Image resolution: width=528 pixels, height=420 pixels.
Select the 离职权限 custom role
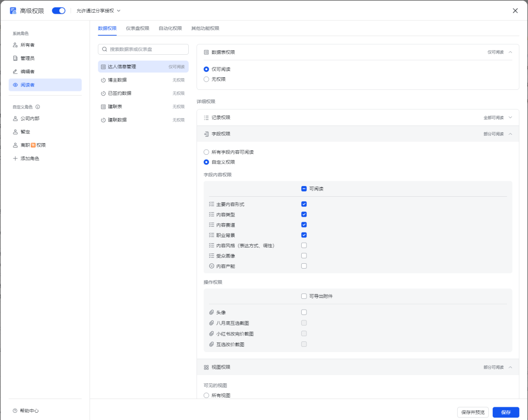click(x=45, y=145)
